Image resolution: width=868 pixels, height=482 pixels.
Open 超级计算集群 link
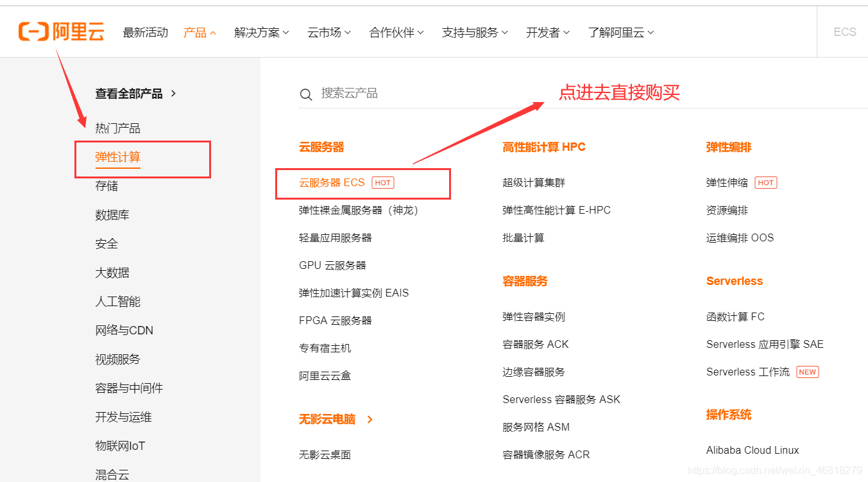click(x=534, y=183)
